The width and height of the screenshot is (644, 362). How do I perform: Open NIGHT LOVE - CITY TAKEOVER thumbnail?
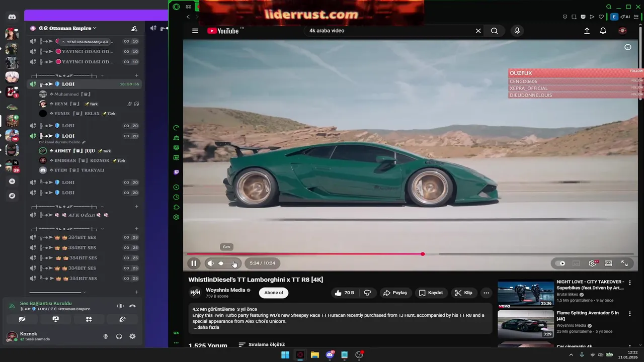click(x=526, y=294)
